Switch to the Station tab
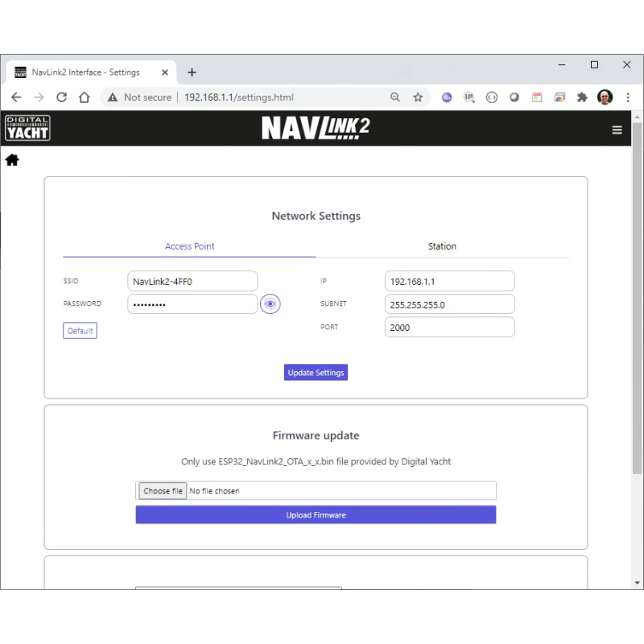The image size is (644, 644). (442, 246)
